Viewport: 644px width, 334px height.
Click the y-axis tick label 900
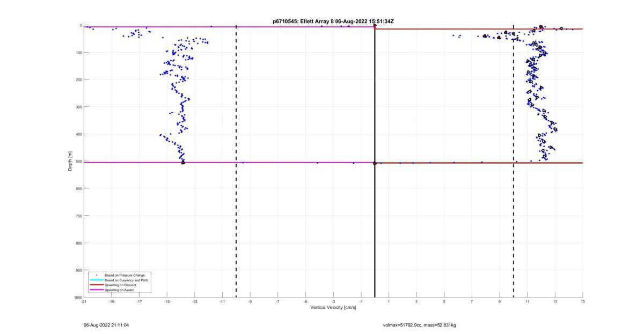tap(78, 270)
